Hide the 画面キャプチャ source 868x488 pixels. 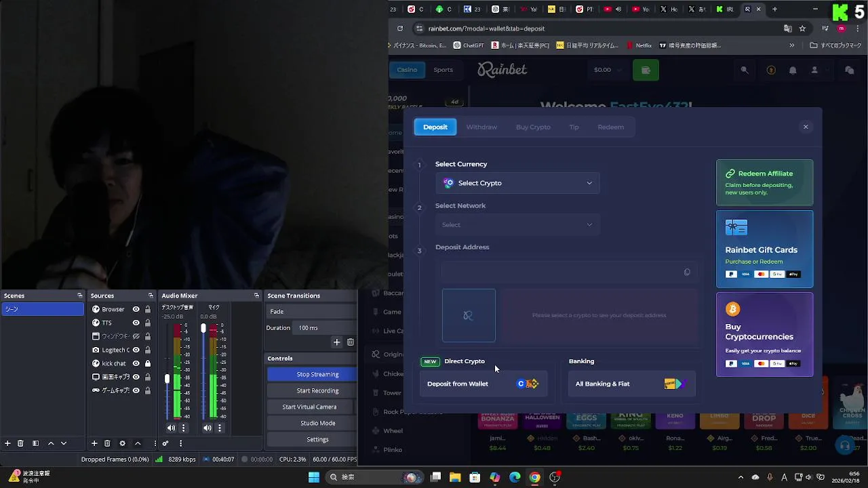(136, 377)
